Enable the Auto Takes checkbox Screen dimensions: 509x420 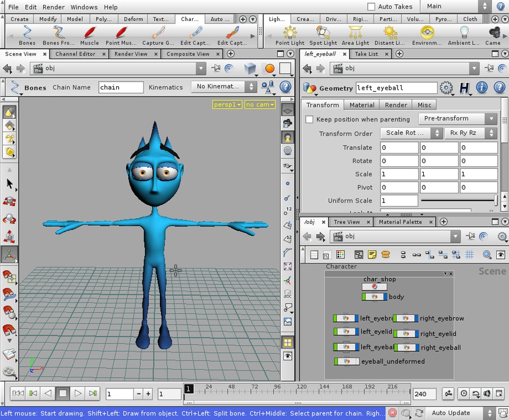(x=372, y=6)
